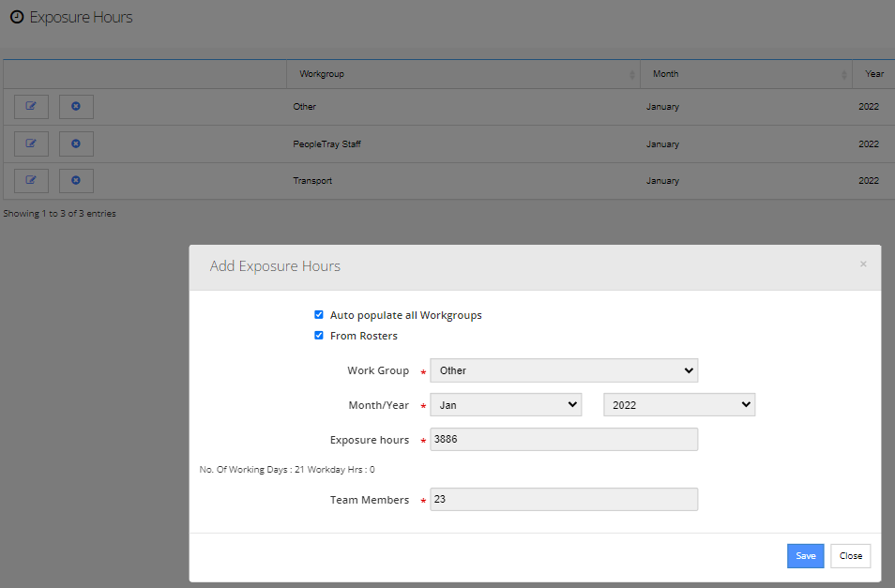This screenshot has width=895, height=588.
Task: Open the month dropdown showing Jan
Action: point(506,405)
